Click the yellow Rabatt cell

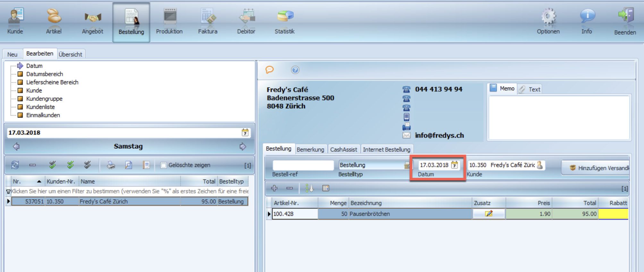[613, 214]
